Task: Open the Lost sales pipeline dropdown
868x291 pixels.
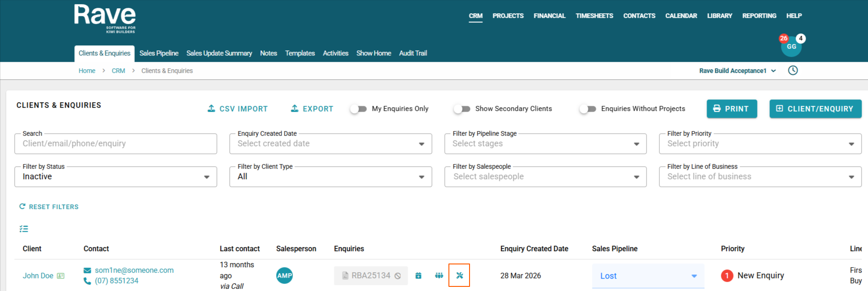Action: 648,276
